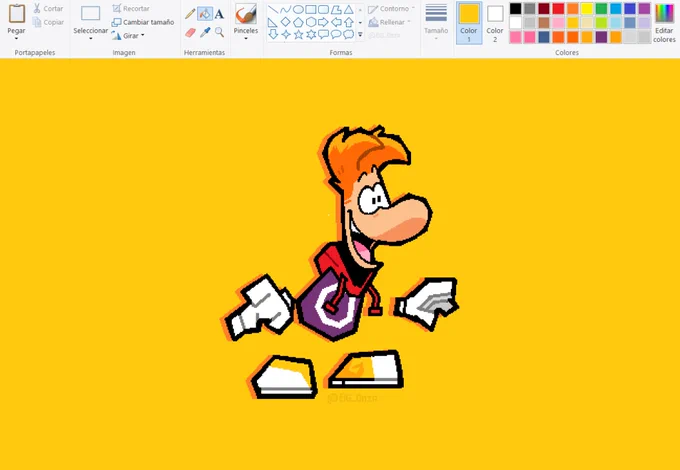Open the Contorno outline dropdown
The height and width of the screenshot is (470, 680).
click(x=391, y=8)
